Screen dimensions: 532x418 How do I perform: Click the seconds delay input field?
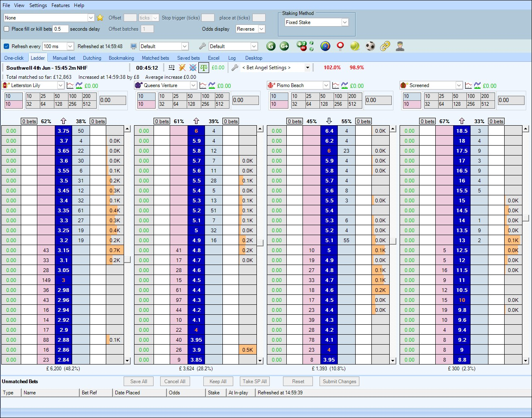pos(61,29)
